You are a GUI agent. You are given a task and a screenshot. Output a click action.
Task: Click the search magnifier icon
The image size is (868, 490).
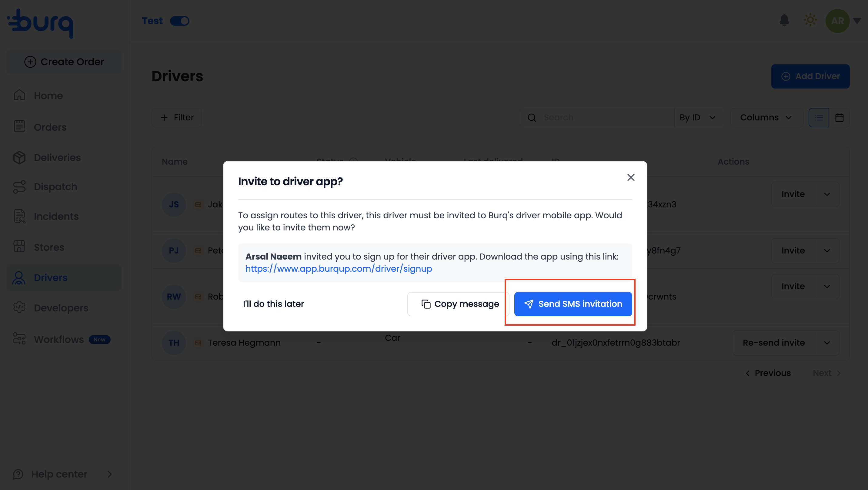[x=532, y=117]
